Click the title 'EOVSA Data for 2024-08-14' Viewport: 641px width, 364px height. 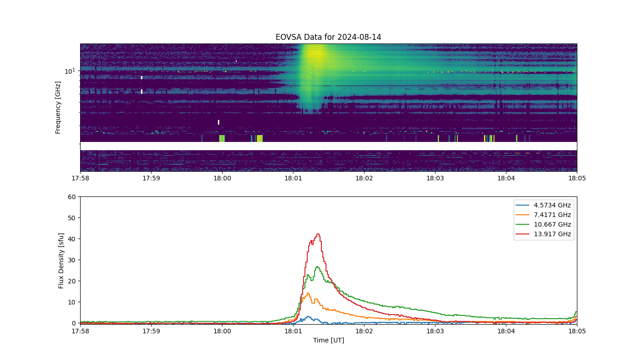click(328, 37)
